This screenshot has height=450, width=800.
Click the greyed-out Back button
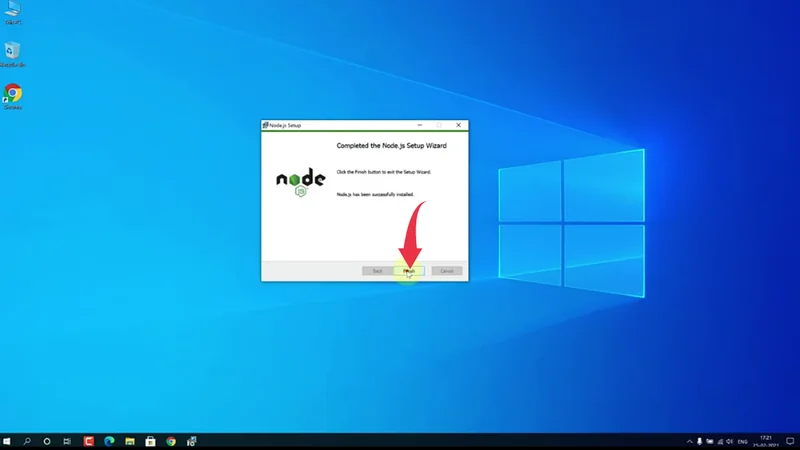coord(377,271)
